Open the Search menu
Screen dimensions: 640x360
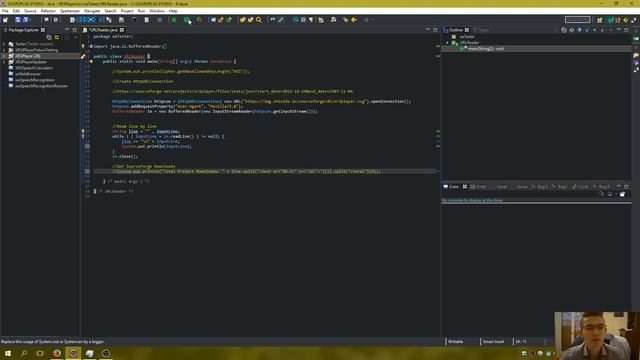tap(110, 11)
